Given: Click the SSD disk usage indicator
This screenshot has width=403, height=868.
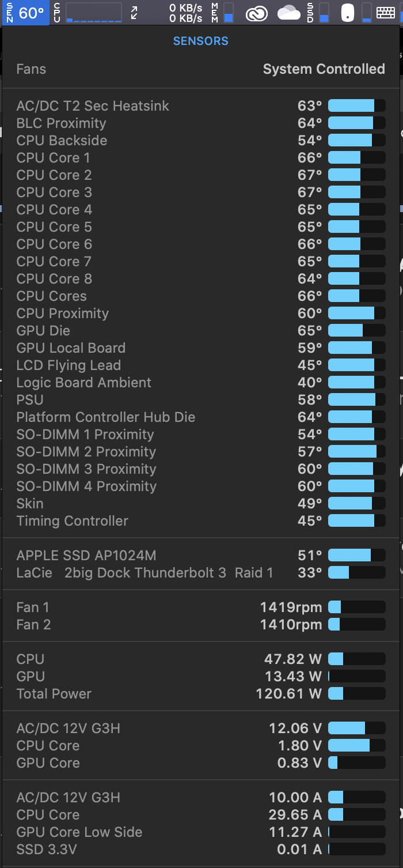Looking at the screenshot, I should [x=318, y=13].
